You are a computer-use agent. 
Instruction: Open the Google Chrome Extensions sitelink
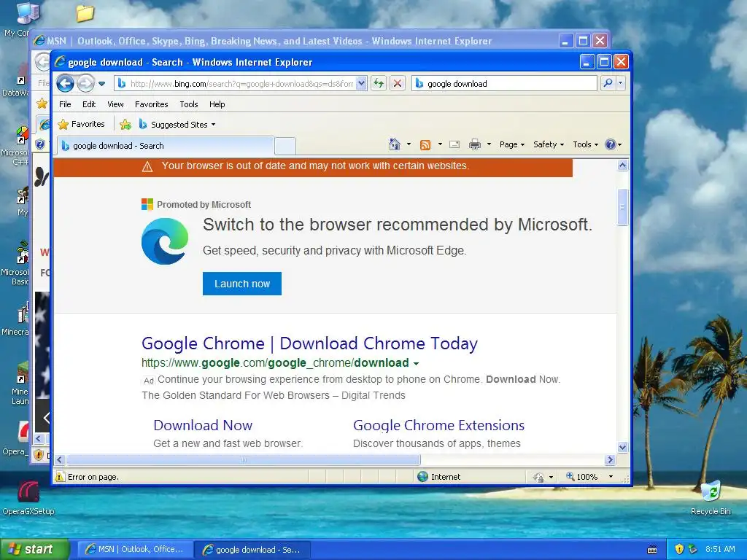(438, 425)
